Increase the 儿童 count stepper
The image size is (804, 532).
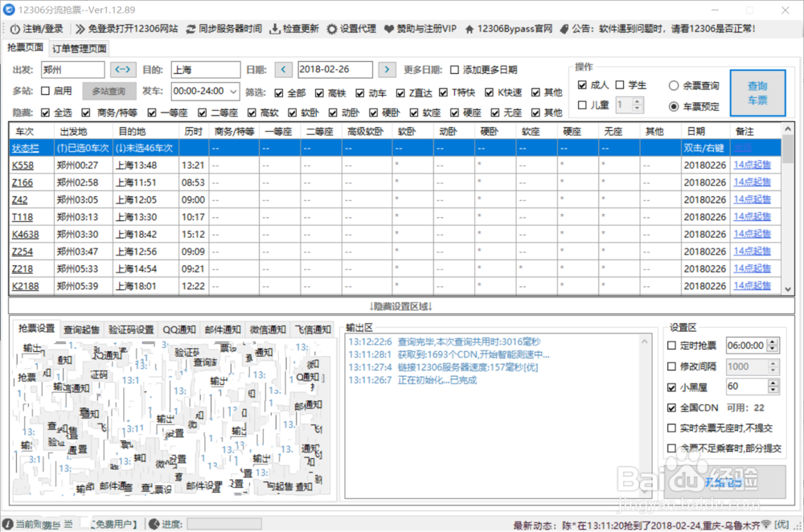pos(637,101)
